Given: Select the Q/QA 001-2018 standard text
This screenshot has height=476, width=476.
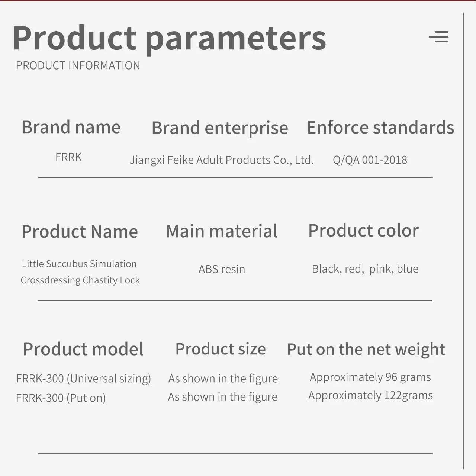Looking at the screenshot, I should click(370, 160).
